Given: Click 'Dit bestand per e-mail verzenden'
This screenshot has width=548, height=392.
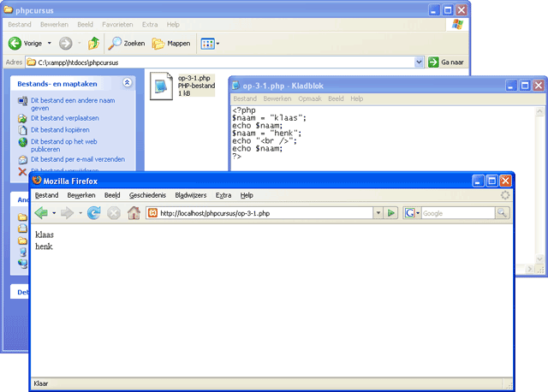Looking at the screenshot, I should [78, 159].
